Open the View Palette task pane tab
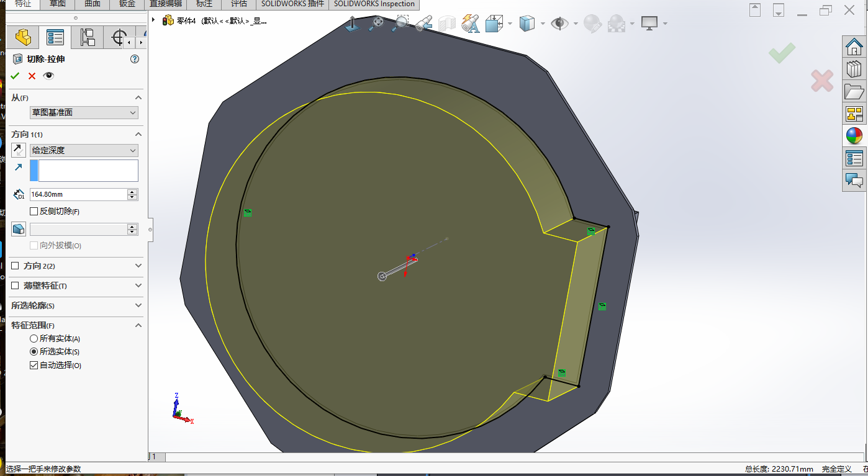Screen dimensions: 868x476 [x=854, y=114]
